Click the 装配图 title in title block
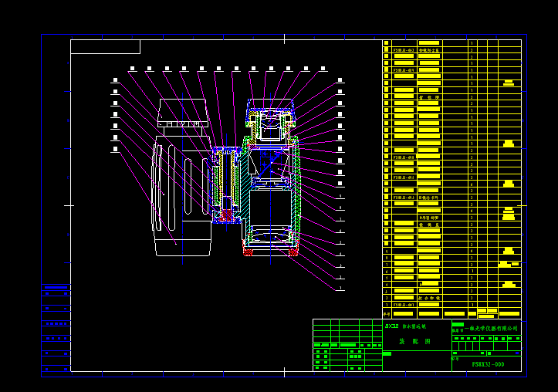This screenshot has width=558, height=392. (x=415, y=341)
